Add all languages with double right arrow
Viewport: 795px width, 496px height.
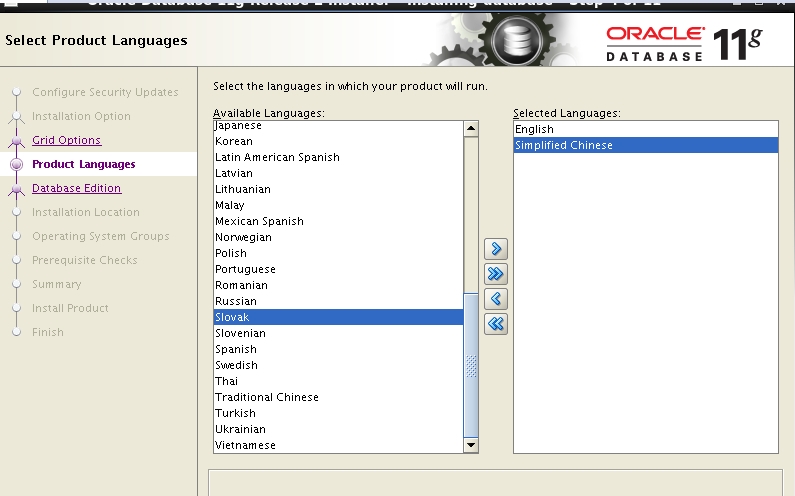coord(496,274)
